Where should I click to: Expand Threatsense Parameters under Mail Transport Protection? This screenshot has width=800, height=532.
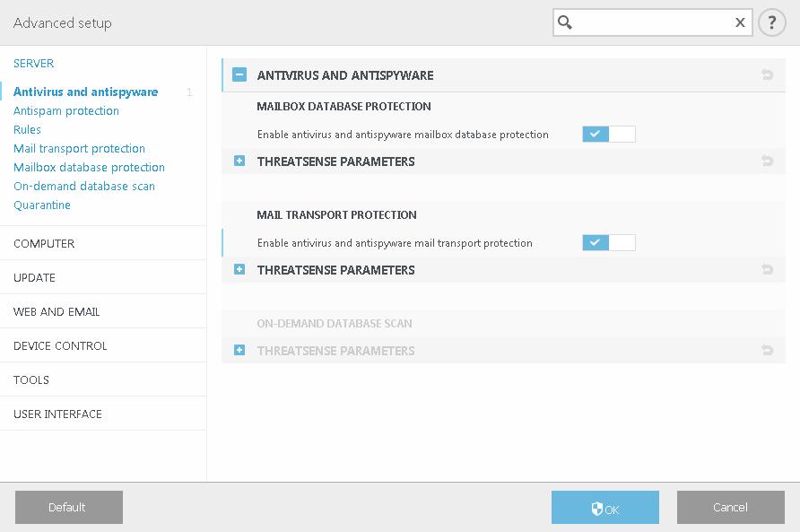pos(239,269)
